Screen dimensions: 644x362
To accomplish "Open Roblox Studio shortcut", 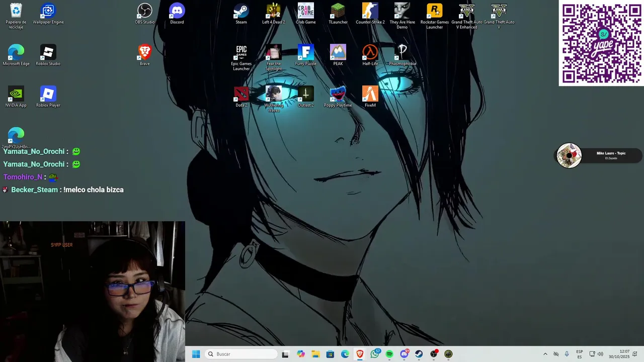I will click(48, 55).
